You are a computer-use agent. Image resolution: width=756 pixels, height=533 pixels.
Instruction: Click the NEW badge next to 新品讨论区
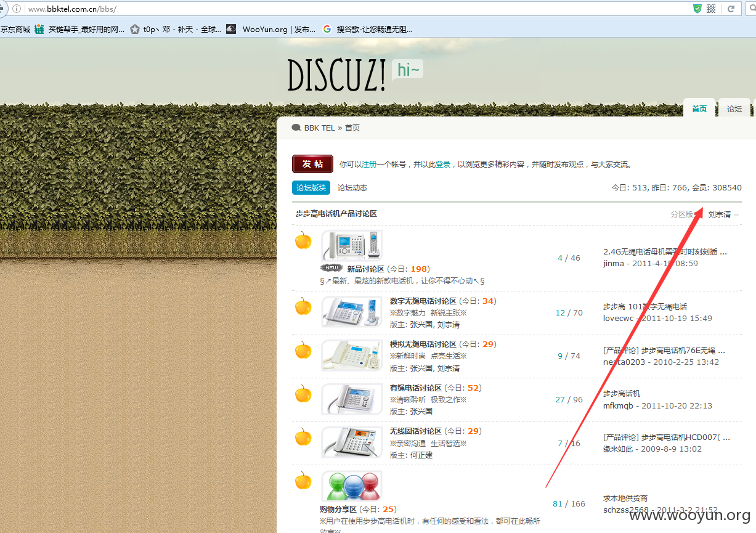(x=331, y=268)
